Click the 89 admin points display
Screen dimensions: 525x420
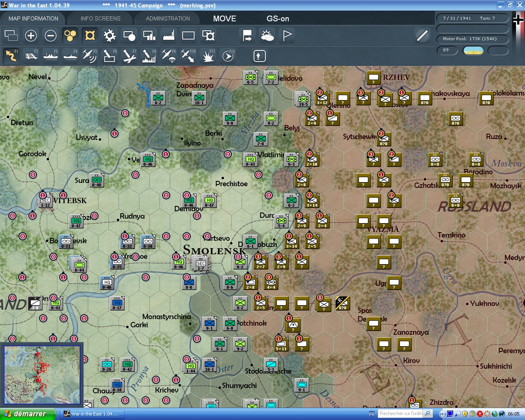click(x=447, y=50)
